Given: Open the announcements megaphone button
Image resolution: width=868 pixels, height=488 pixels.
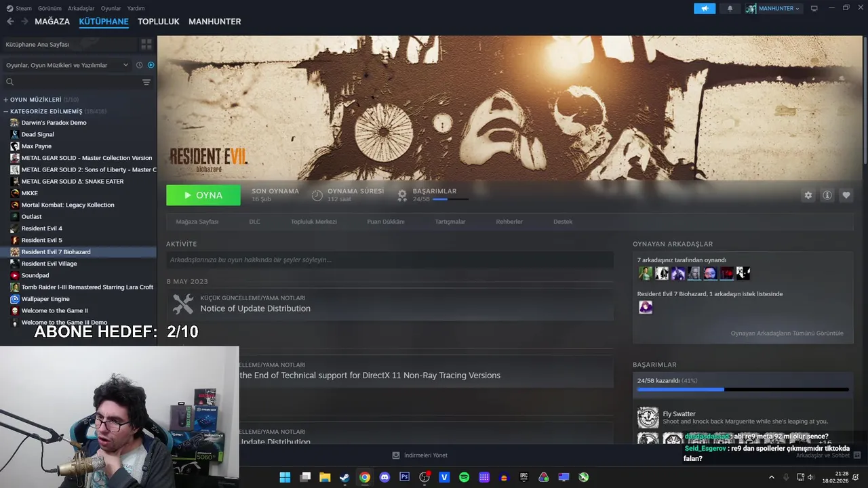Looking at the screenshot, I should tap(705, 8).
